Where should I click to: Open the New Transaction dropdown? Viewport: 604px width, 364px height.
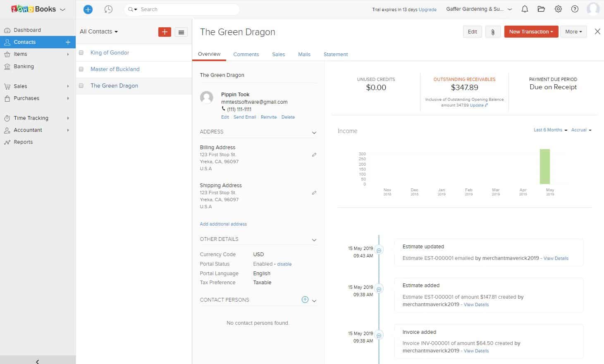(531, 32)
